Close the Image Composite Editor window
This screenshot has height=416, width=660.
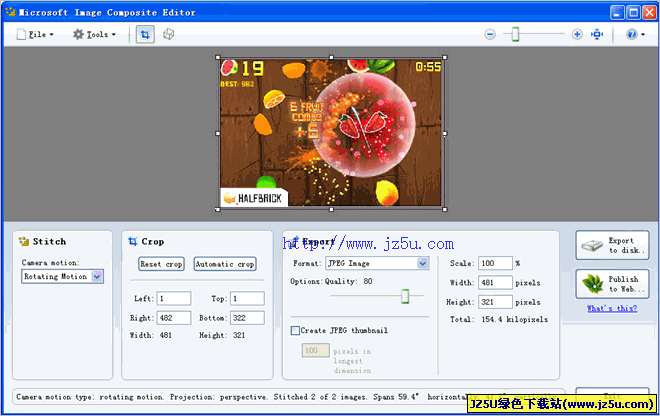coord(649,13)
